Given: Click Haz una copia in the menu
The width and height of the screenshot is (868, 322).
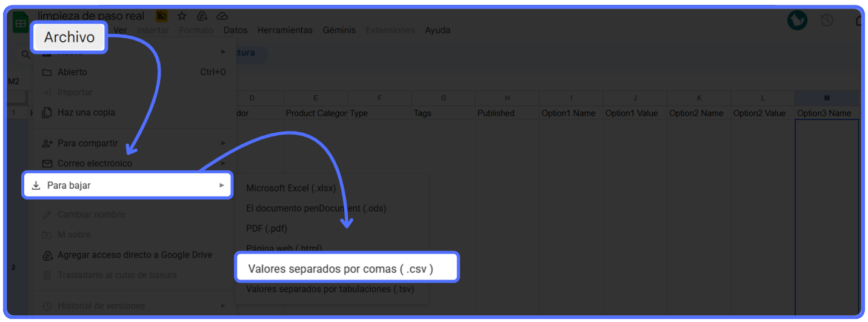Looking at the screenshot, I should coord(86,113).
